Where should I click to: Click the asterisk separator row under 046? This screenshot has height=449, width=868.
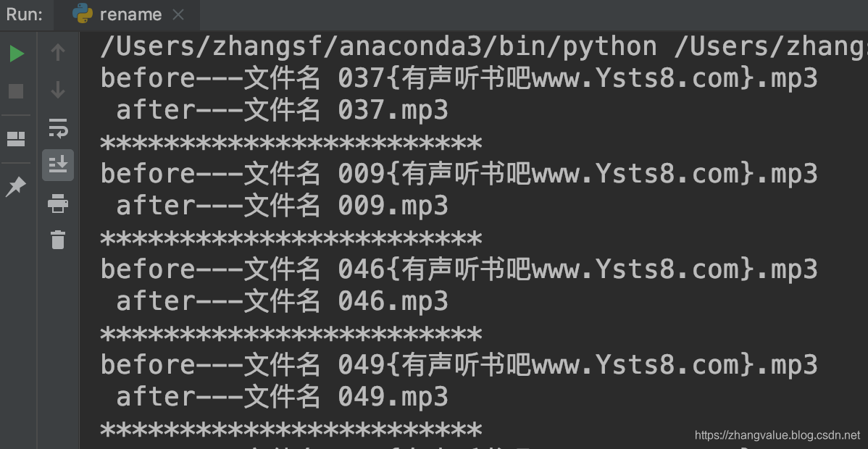coord(290,332)
